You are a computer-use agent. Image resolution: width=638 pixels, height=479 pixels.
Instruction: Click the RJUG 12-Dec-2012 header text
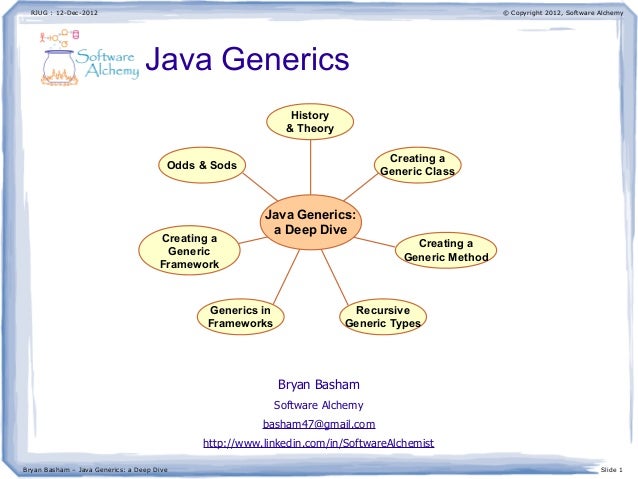click(x=64, y=13)
